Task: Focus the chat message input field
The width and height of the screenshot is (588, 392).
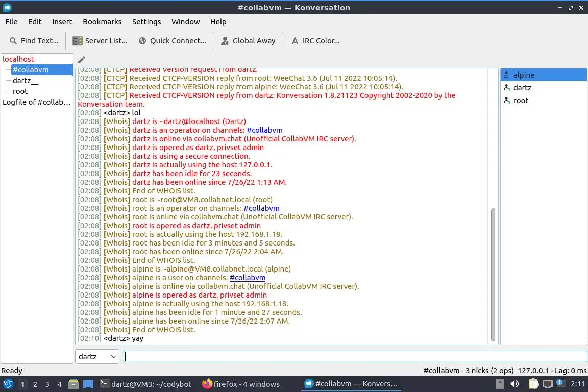Action: click(x=355, y=357)
